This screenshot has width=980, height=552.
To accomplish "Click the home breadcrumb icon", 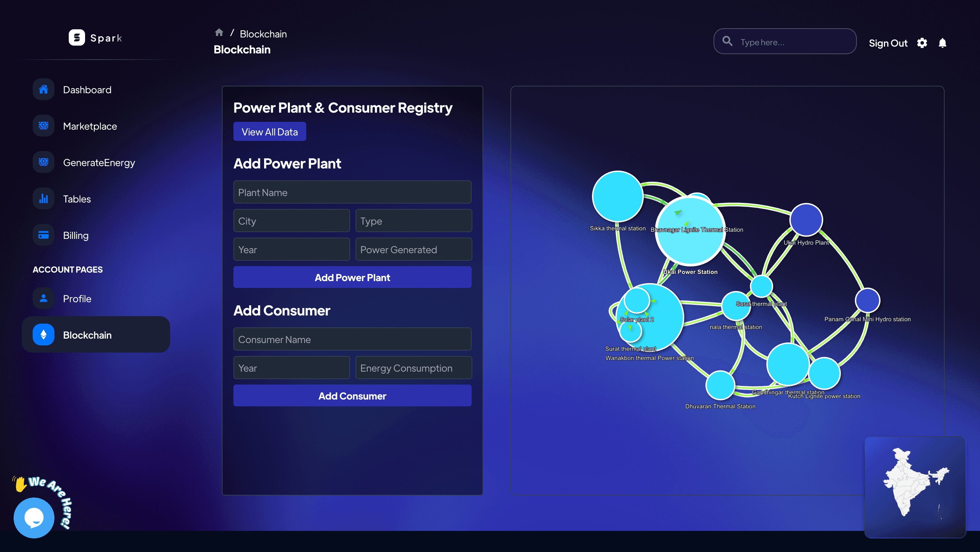I will click(x=219, y=33).
